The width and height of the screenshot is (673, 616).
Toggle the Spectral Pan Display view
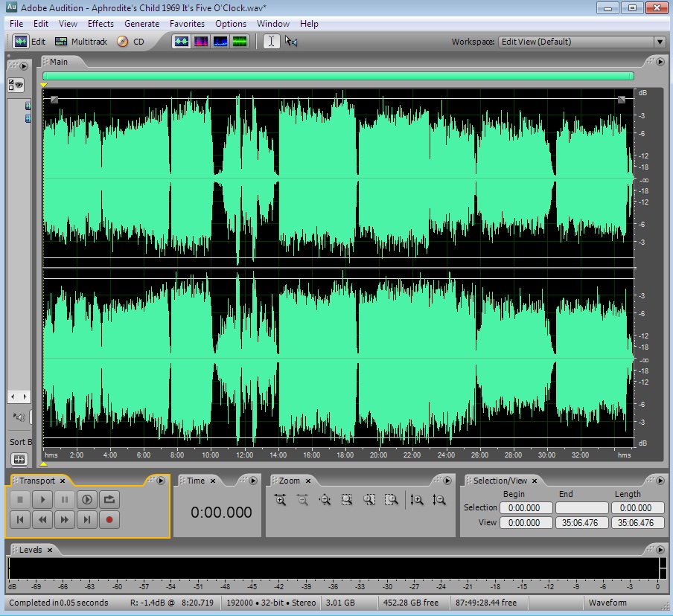coord(220,42)
